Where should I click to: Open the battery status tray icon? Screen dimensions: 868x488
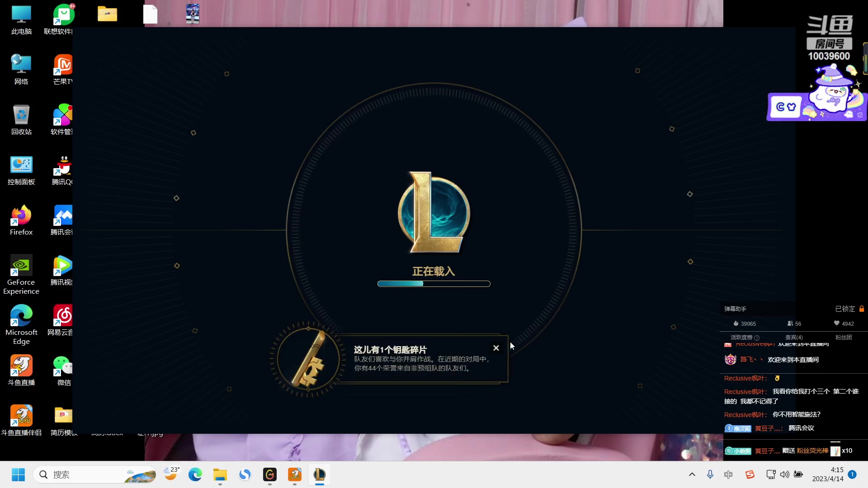(x=798, y=474)
